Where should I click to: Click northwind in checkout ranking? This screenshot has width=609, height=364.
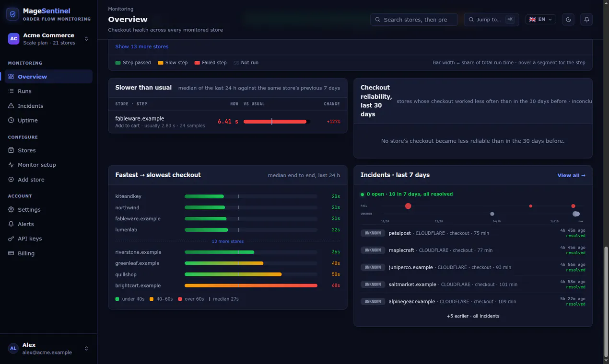pyautogui.click(x=127, y=207)
